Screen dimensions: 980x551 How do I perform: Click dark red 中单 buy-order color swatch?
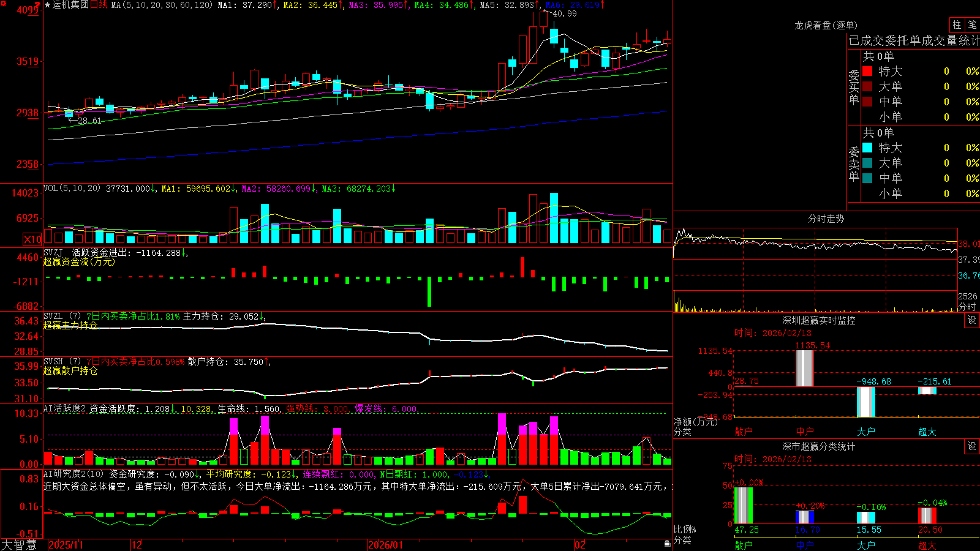[x=867, y=102]
